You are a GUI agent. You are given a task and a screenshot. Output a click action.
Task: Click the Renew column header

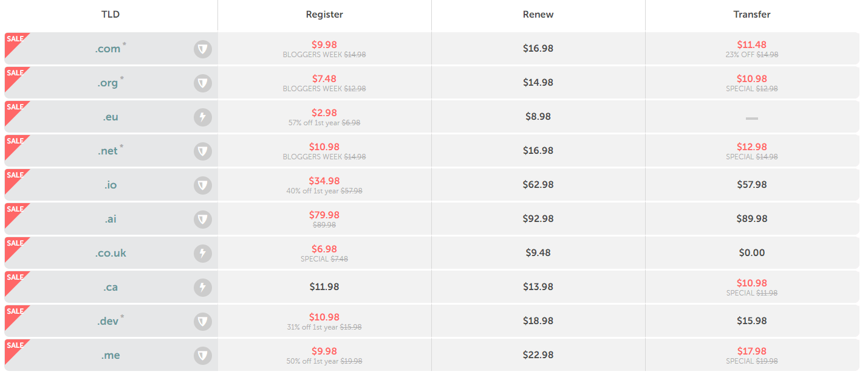pos(538,15)
